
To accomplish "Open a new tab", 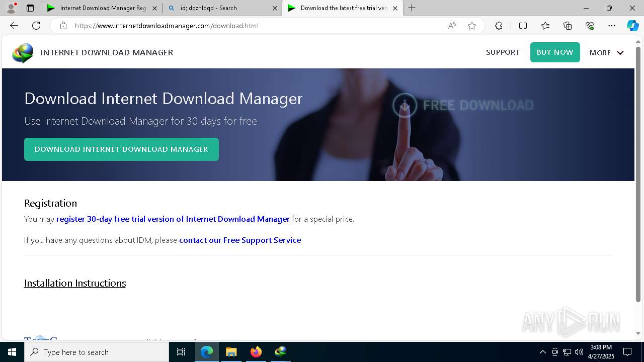I will point(412,8).
